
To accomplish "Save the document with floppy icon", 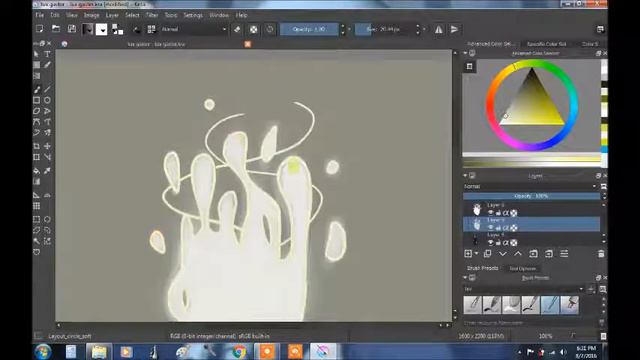I will coord(72,29).
